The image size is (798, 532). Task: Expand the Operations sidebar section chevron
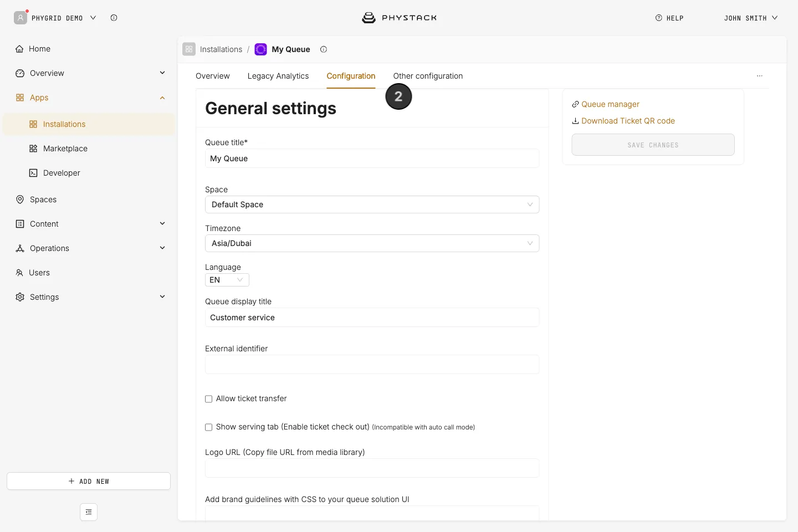(162, 248)
